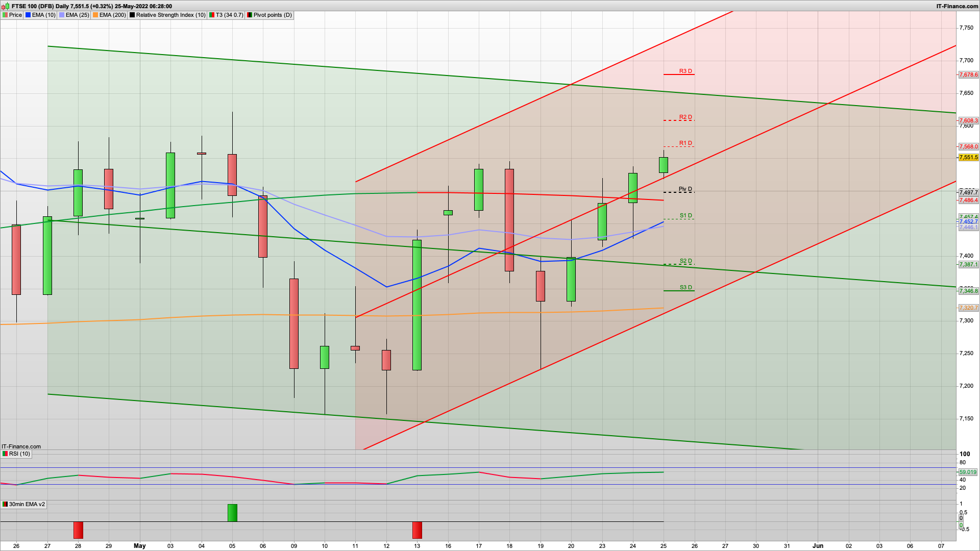
Task: Click the red signal bar on 13 May
Action: coord(417,530)
